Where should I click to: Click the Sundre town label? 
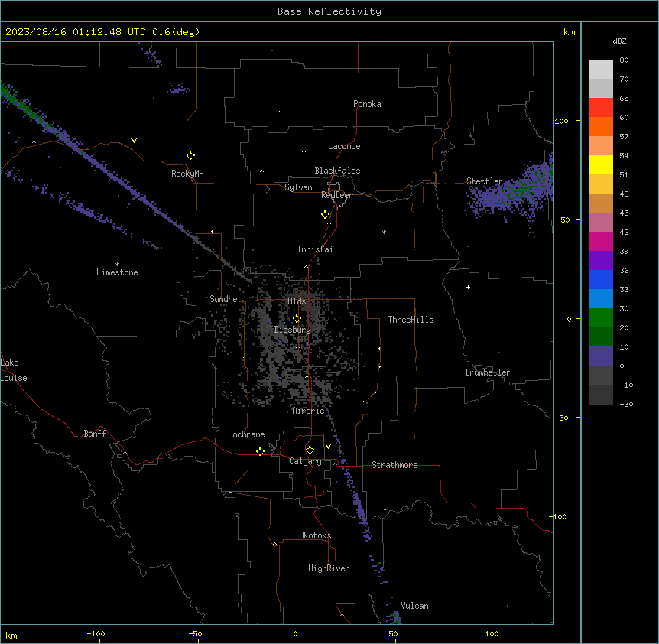pos(223,299)
